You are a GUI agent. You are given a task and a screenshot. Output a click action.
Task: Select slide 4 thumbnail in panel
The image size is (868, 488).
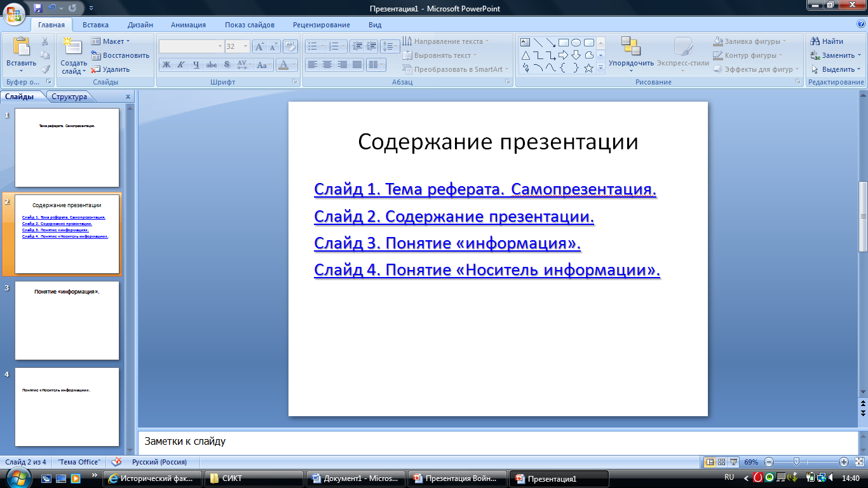click(x=67, y=407)
